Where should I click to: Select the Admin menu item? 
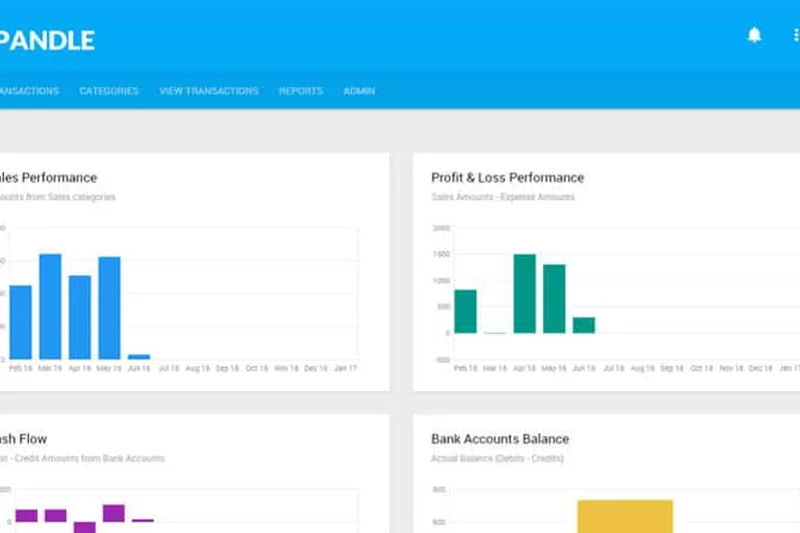point(359,91)
